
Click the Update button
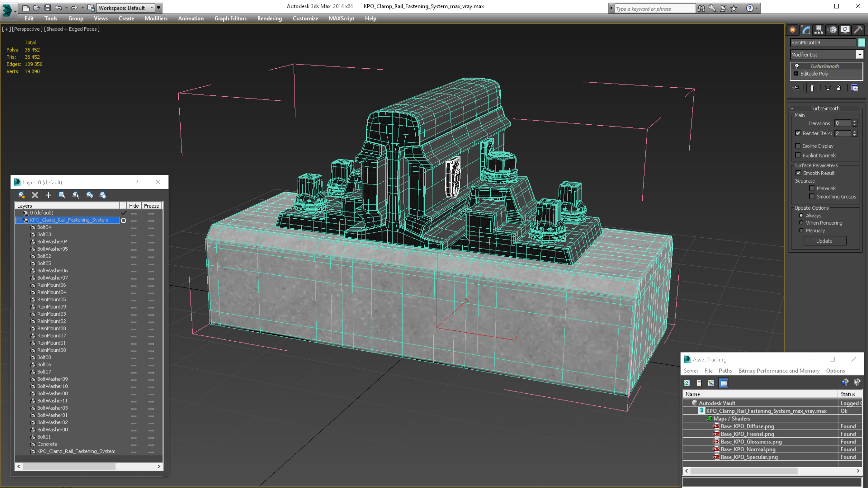coord(824,241)
